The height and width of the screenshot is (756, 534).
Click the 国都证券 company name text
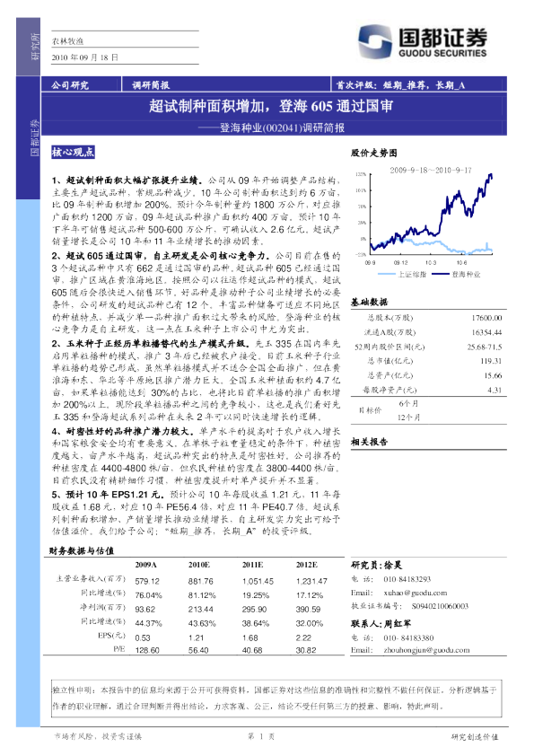click(442, 37)
